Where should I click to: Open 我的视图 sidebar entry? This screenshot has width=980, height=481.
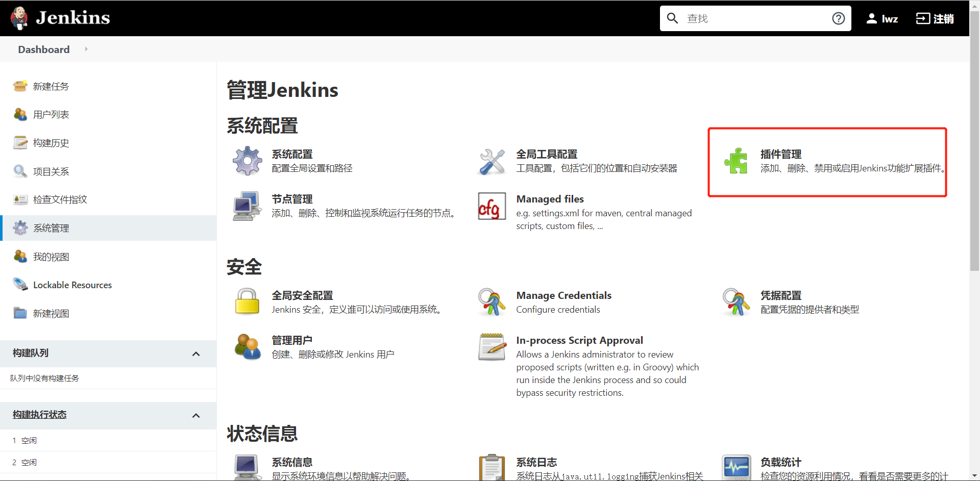pyautogui.click(x=51, y=257)
